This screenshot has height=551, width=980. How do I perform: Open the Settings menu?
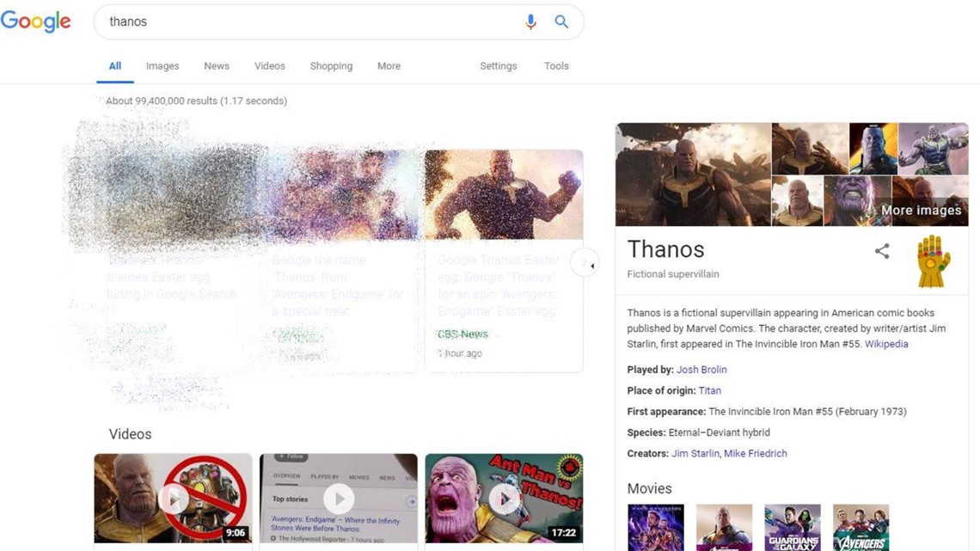[x=499, y=66]
